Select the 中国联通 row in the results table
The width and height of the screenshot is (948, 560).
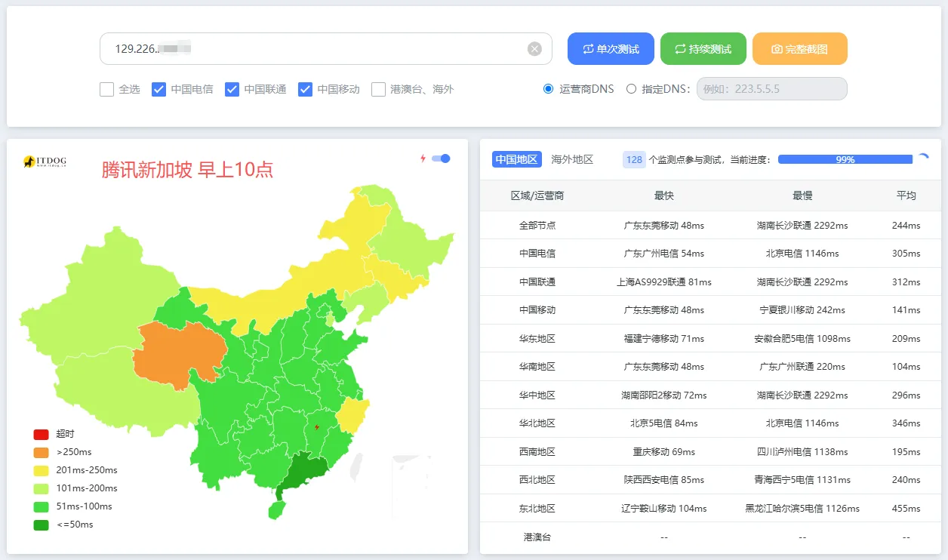coord(710,282)
